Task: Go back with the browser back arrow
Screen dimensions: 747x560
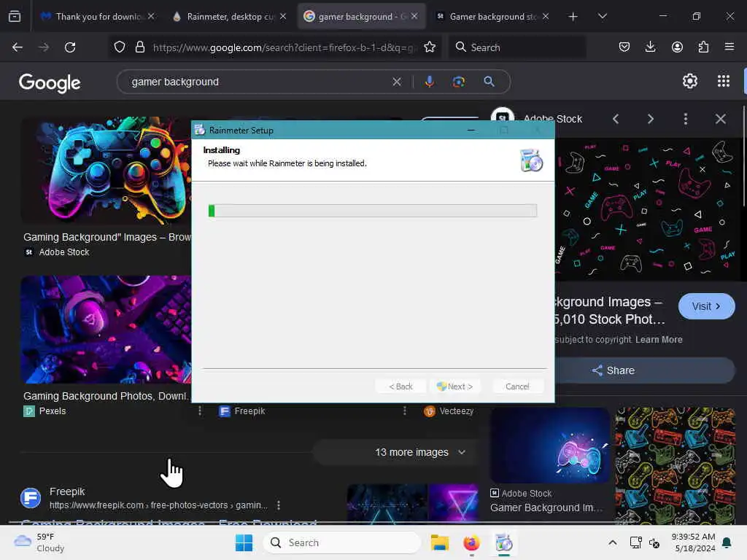Action: (x=18, y=47)
